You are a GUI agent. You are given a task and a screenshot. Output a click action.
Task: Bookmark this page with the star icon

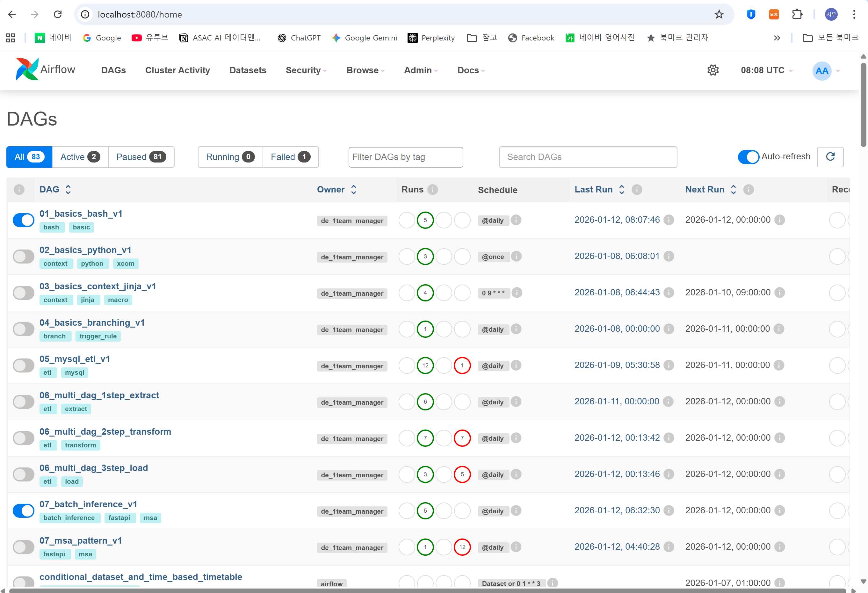click(x=719, y=15)
